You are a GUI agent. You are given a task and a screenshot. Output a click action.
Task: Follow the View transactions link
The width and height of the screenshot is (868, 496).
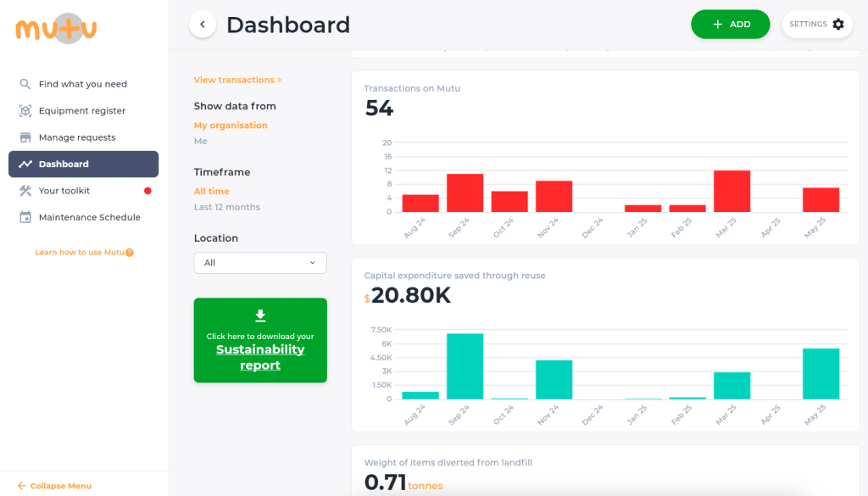tap(237, 80)
